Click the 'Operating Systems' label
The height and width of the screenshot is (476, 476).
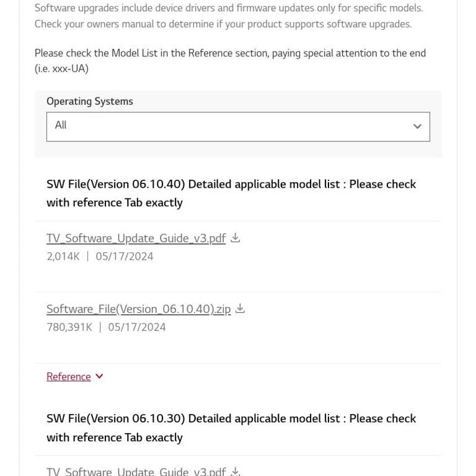90,102
